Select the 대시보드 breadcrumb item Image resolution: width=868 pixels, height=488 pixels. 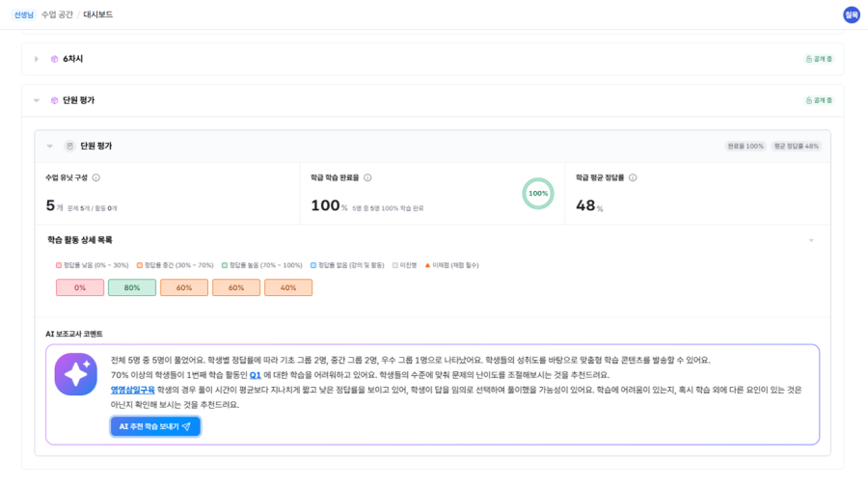pyautogui.click(x=97, y=14)
